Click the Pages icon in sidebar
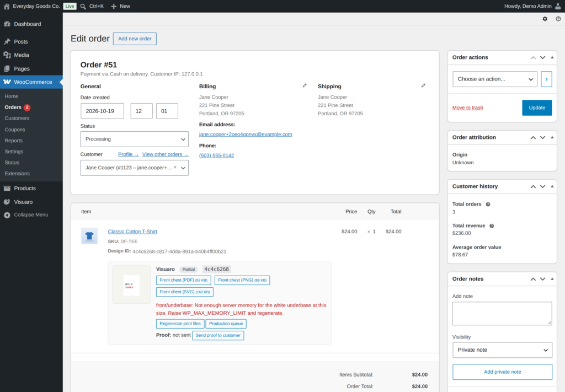Image resolution: width=565 pixels, height=392 pixels. point(7,68)
